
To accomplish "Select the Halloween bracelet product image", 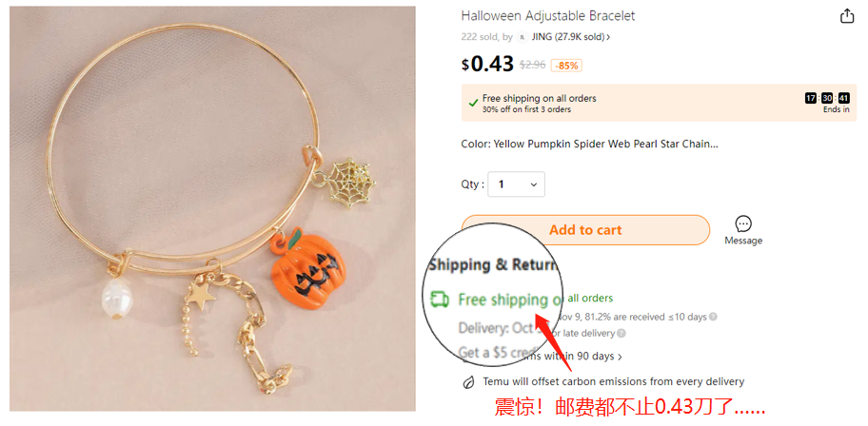I will 212,208.
